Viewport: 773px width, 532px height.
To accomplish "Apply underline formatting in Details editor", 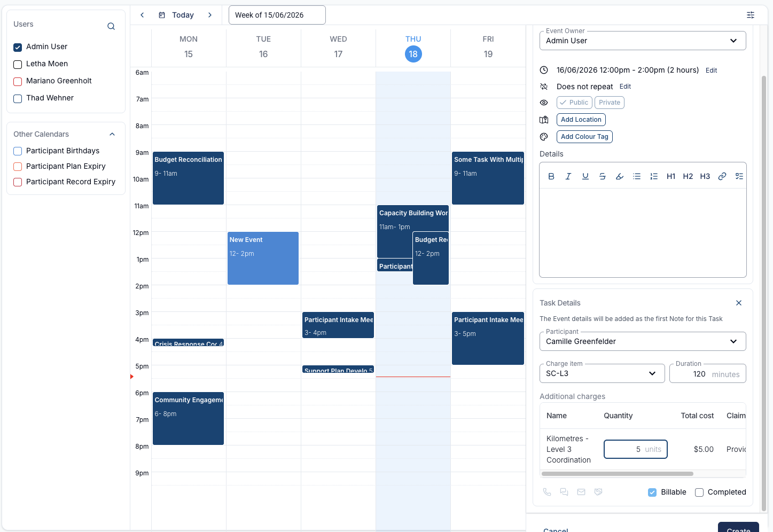I will tap(585, 176).
